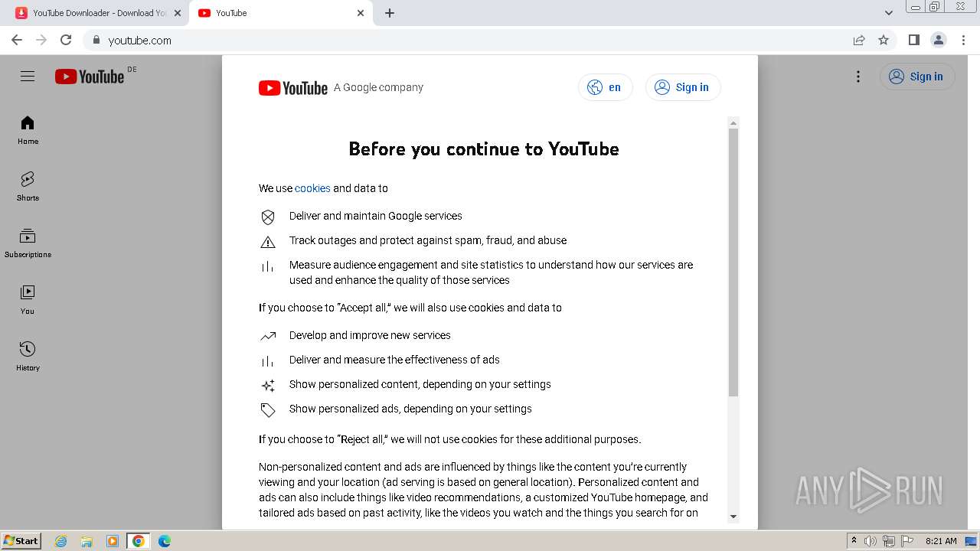Open the Windows Start menu
The height and width of the screenshot is (551, 980).
(x=21, y=540)
